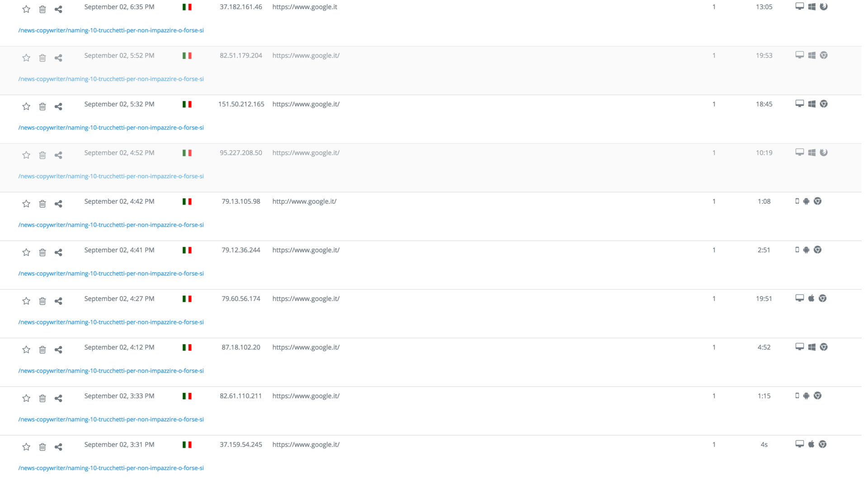Click the referrer http://www.google.it/ at 4:42 PM

pyautogui.click(x=304, y=201)
